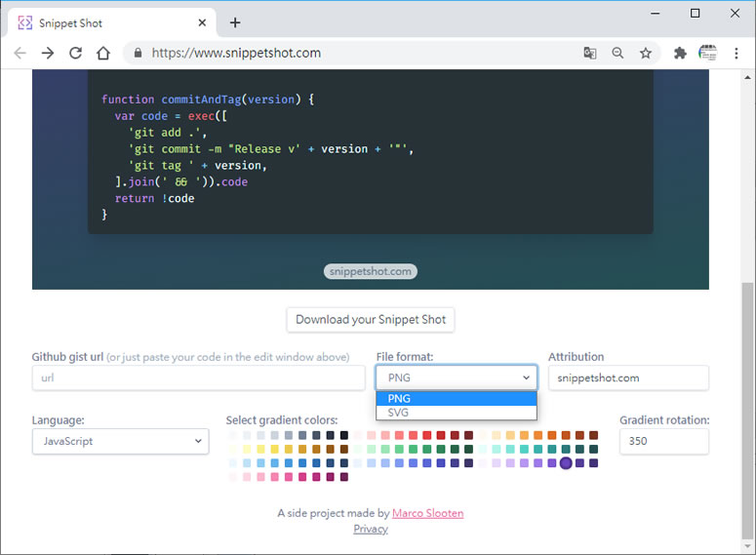756x555 pixels.
Task: Click the Github gist url input field
Action: click(x=199, y=377)
